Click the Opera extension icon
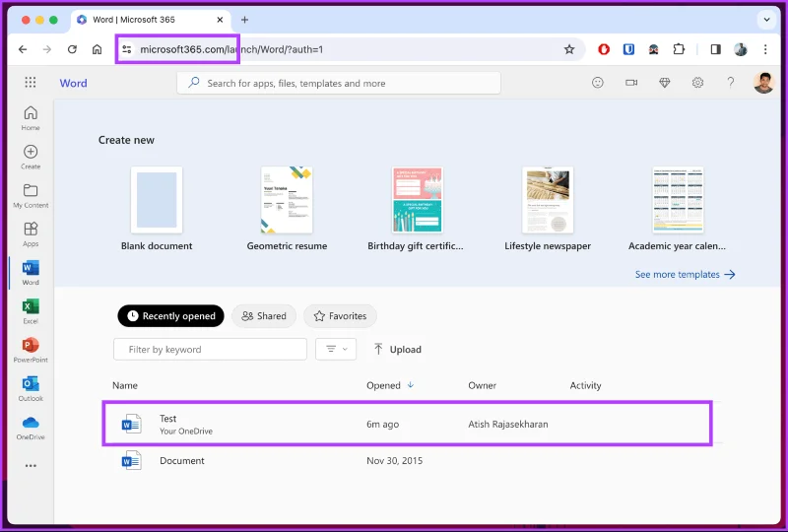The width and height of the screenshot is (788, 532). [604, 49]
